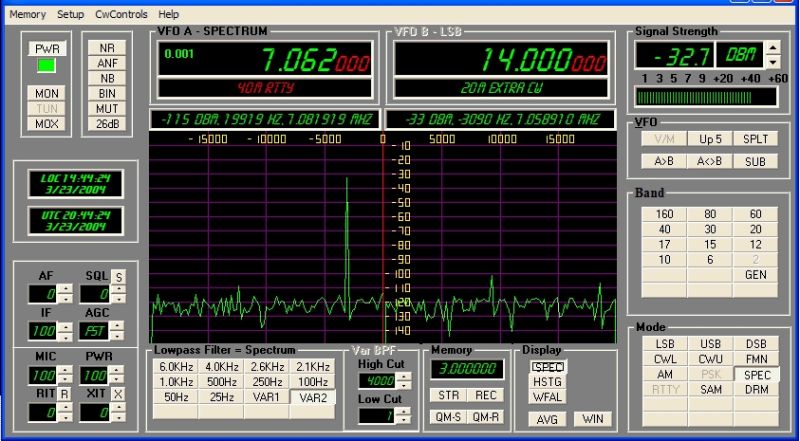Screen dimensions: 800x441
Task: Adjust the MIC gain stepper
Action: [66, 376]
